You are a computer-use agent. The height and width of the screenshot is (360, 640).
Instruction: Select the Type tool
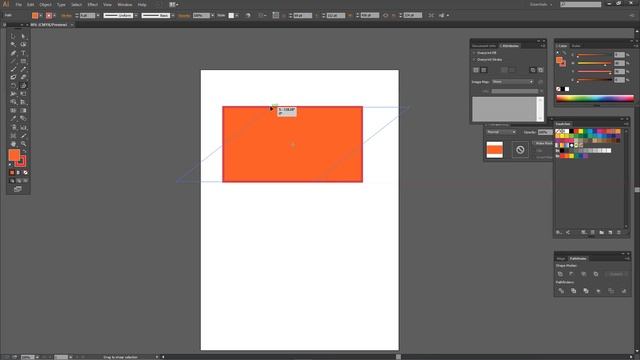[x=23, y=53]
